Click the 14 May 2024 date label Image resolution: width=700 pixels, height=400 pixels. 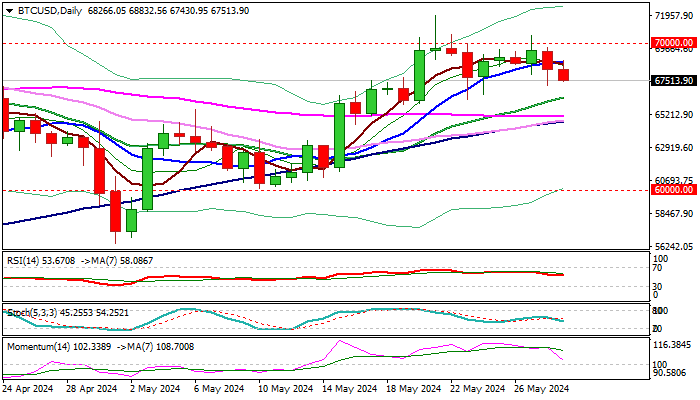point(350,388)
